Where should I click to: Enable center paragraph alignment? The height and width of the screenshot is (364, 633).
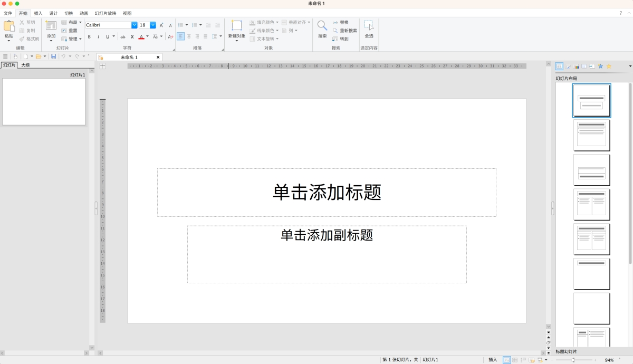(189, 37)
